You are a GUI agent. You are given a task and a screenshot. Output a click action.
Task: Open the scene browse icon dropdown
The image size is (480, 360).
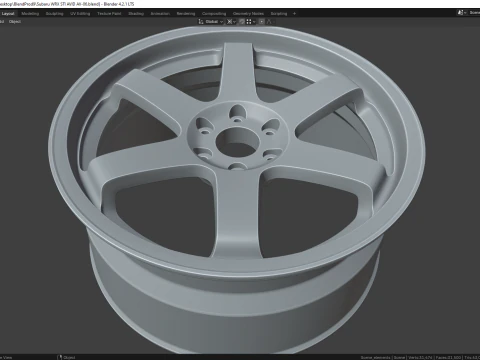click(x=462, y=13)
